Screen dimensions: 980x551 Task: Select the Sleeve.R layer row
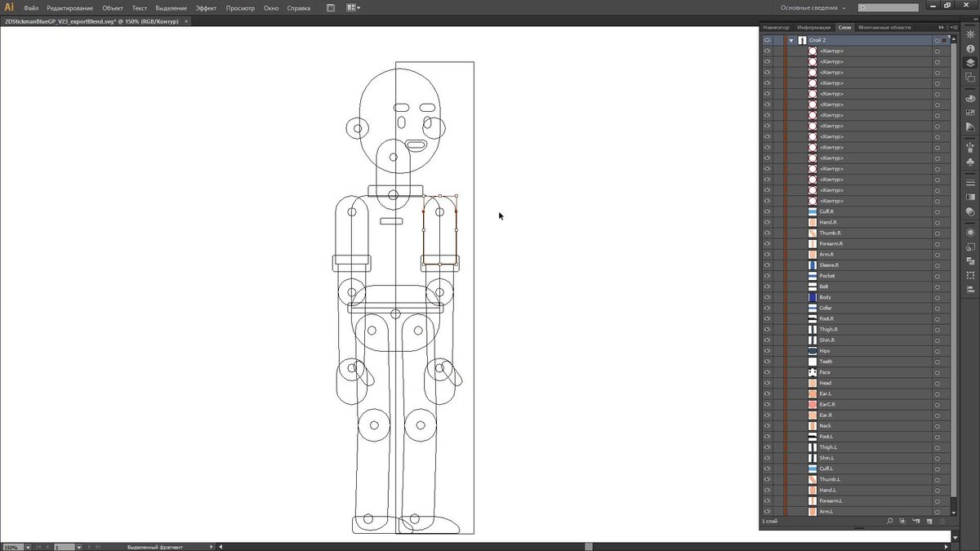pyautogui.click(x=854, y=265)
